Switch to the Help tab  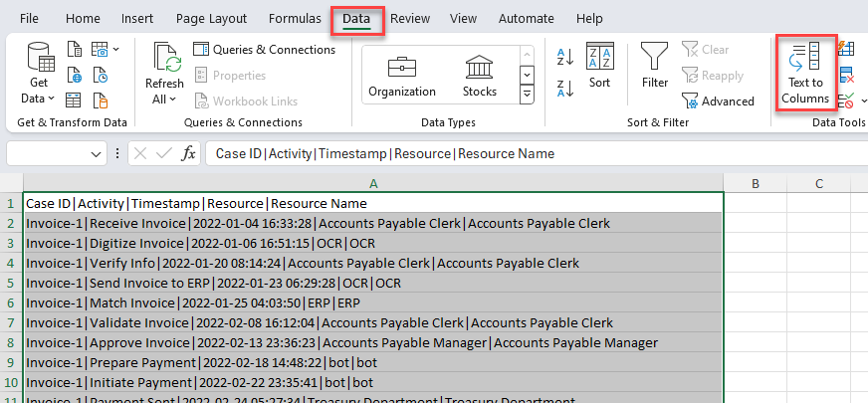[589, 18]
